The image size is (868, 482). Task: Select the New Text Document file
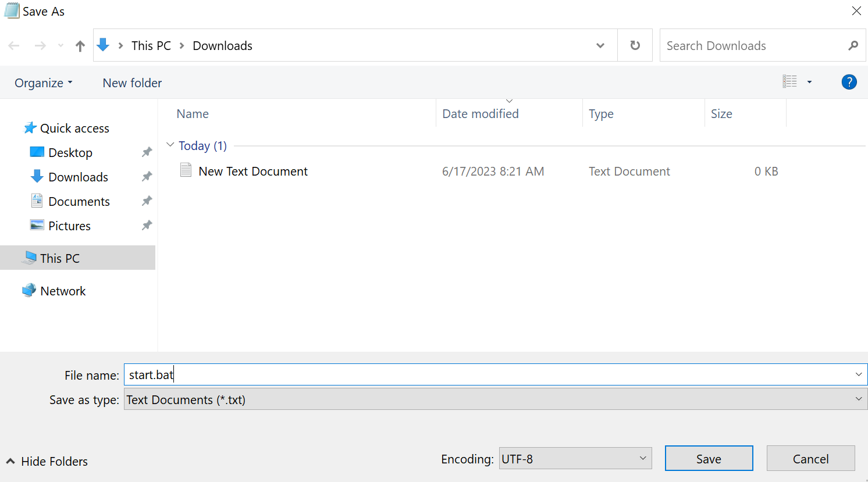tap(252, 172)
